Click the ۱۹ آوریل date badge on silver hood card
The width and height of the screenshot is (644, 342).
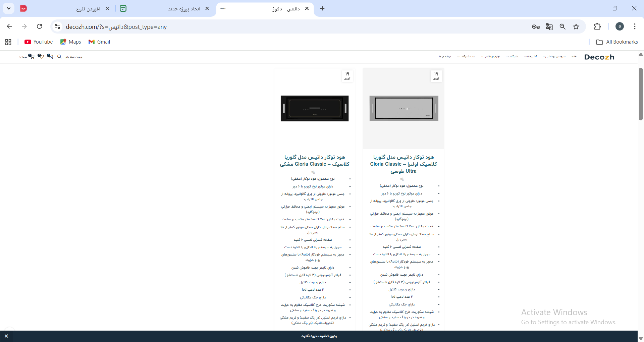(436, 76)
